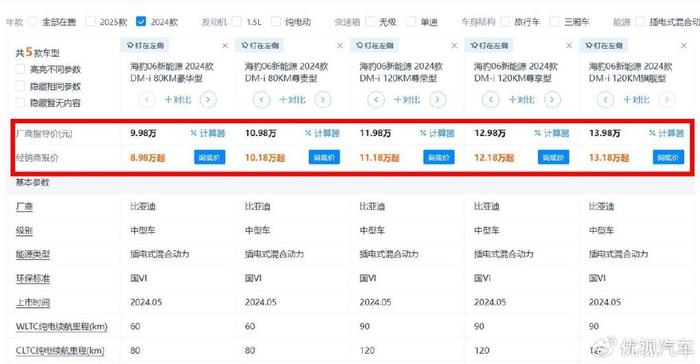Click the right arrow under 120KM尊享型
The height and width of the screenshot is (364, 700).
[552, 100]
